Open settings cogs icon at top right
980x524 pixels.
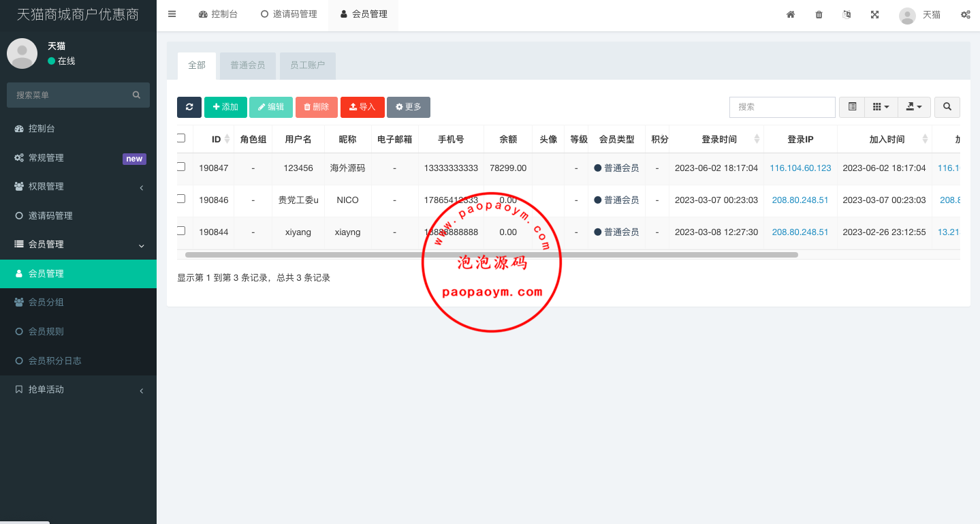pos(965,14)
